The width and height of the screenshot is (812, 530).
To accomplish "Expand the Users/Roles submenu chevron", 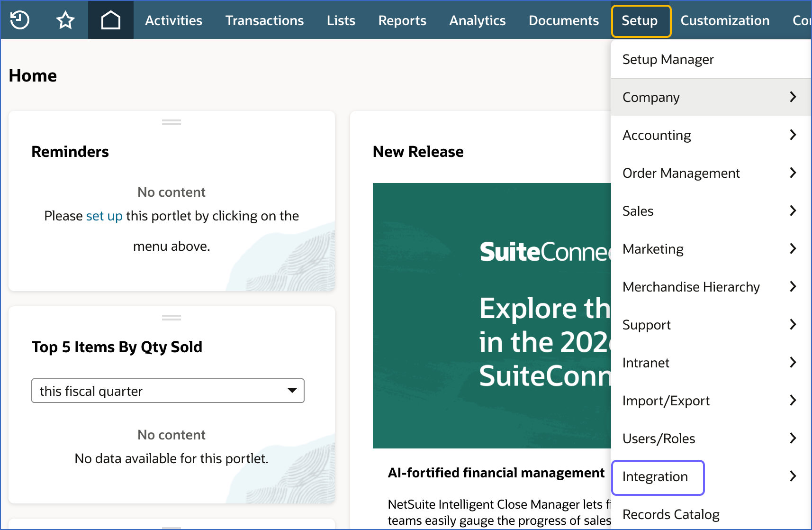I will [x=793, y=438].
